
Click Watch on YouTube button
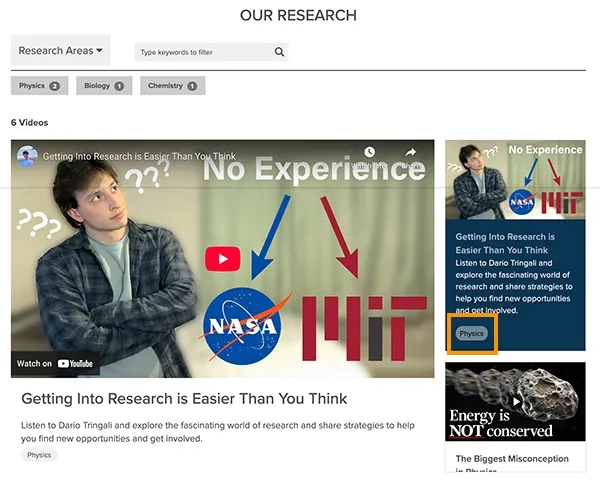[55, 363]
